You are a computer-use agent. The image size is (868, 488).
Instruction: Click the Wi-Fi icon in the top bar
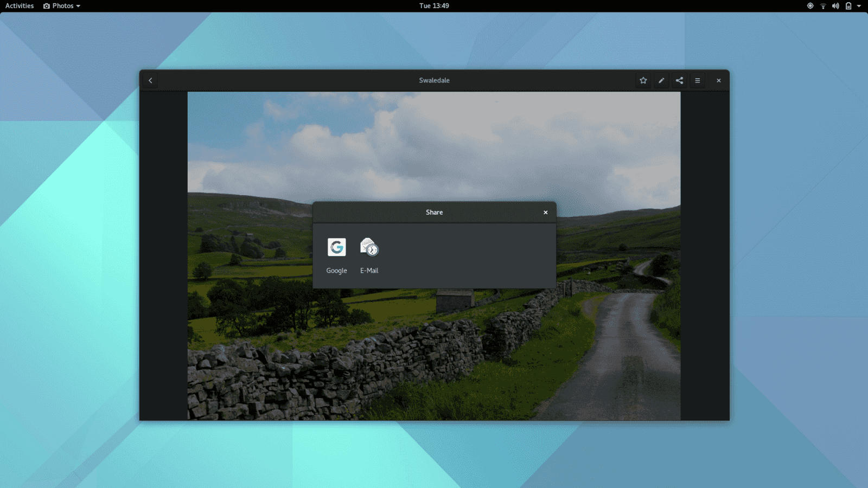click(822, 6)
